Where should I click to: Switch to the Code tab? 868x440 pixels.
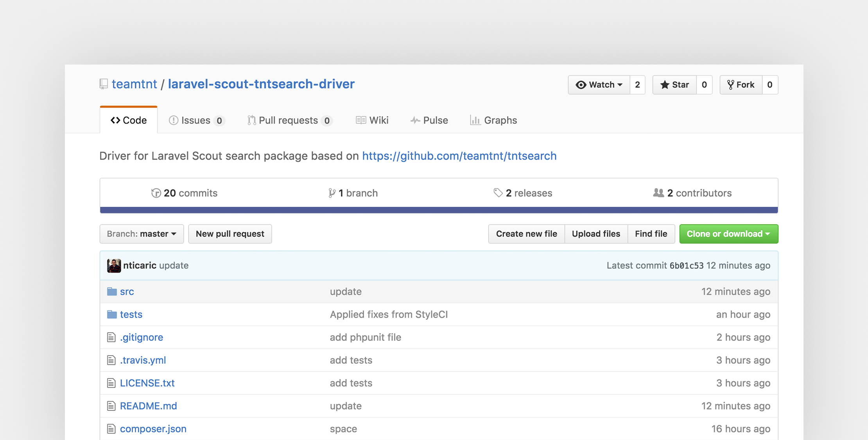tap(129, 120)
